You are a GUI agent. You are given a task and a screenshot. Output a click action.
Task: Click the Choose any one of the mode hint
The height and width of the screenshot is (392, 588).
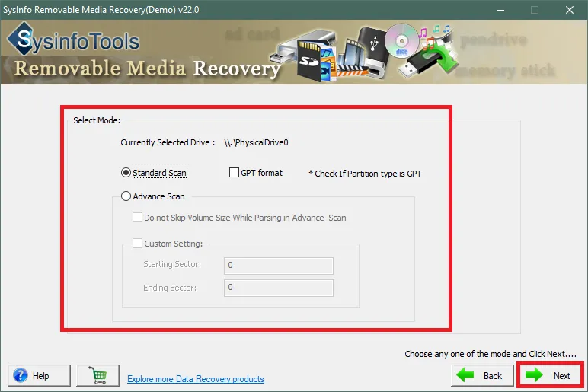490,354
